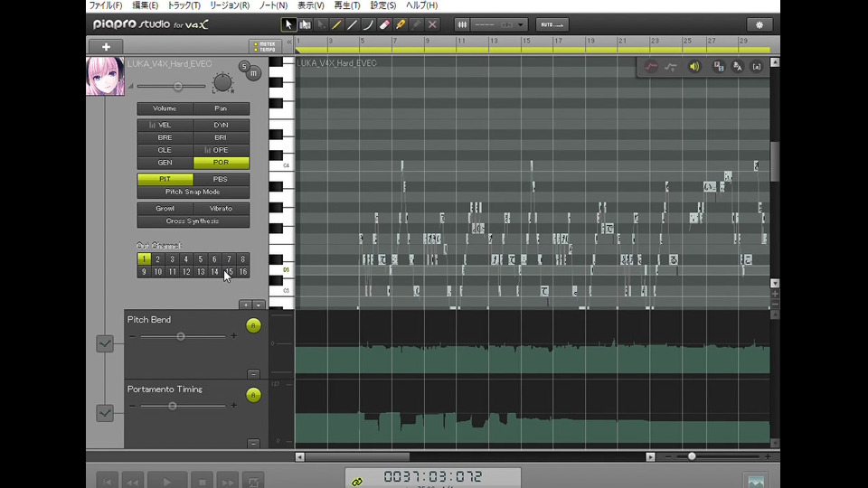Toggle the OPE parameter
The height and width of the screenshot is (488, 868).
tap(221, 150)
